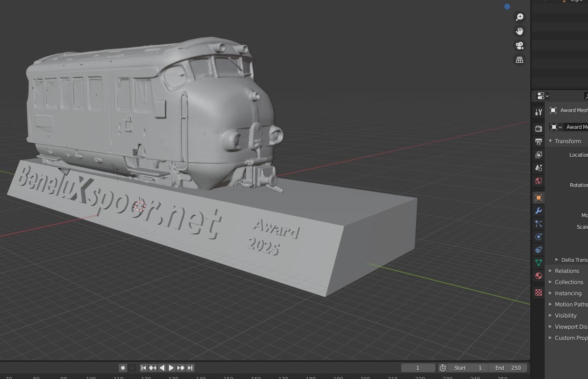Screen dimensions: 588x379
Task: Select the orange Object properties tab
Action: click(x=539, y=198)
